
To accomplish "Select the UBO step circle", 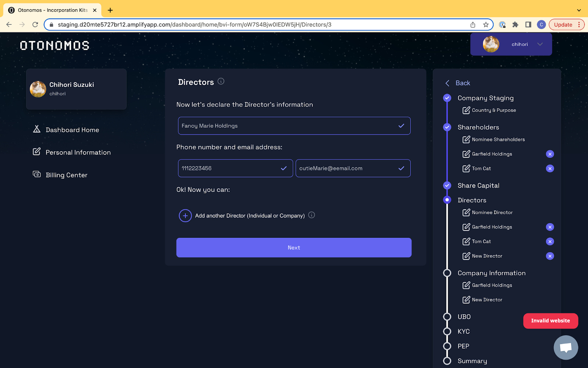I will click(x=447, y=317).
